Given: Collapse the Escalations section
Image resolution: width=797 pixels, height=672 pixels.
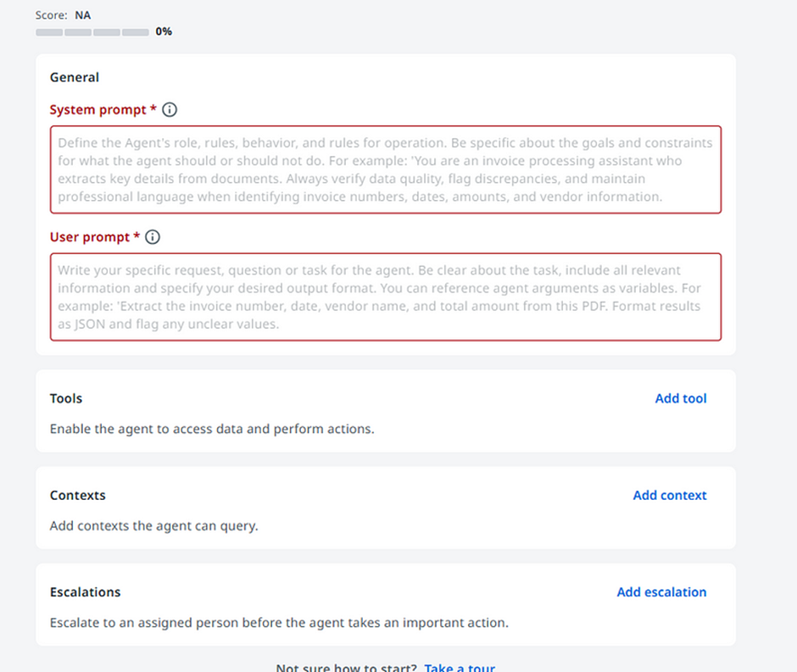Looking at the screenshot, I should point(85,591).
